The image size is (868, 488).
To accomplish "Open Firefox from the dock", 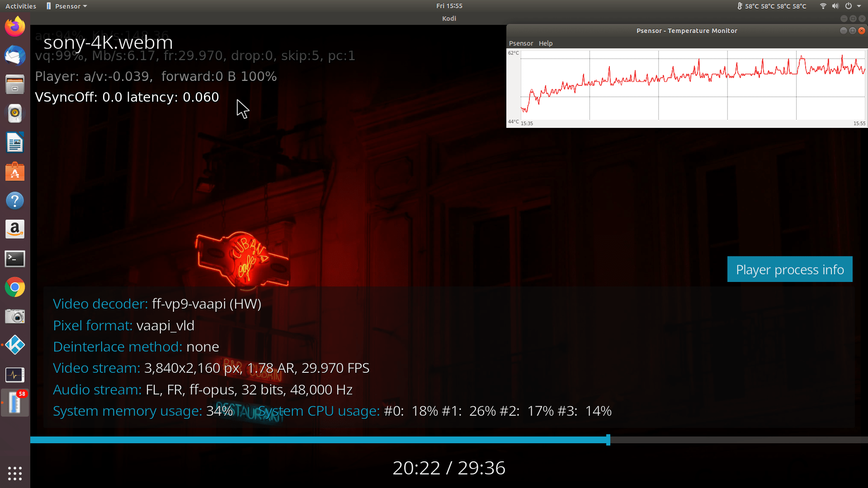I will coord(15,27).
